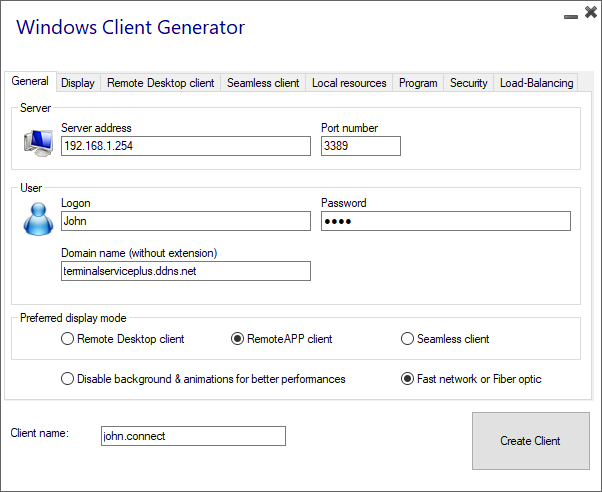
Task: Click the Domain name input field
Action: 186,271
